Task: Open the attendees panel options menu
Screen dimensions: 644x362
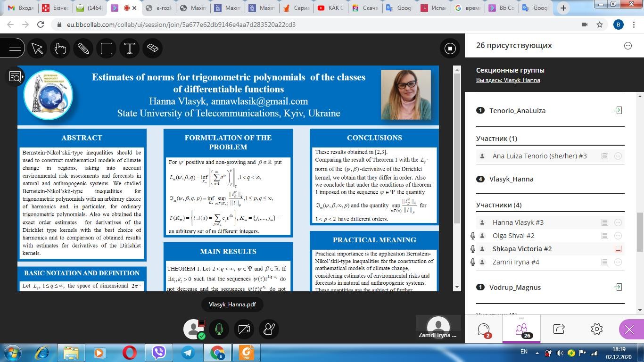Action: point(627,46)
